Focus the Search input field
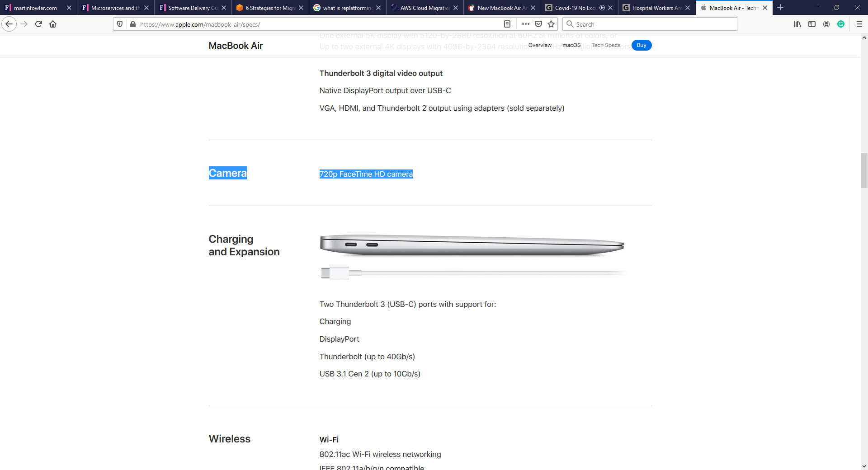The image size is (868, 470). 650,24
